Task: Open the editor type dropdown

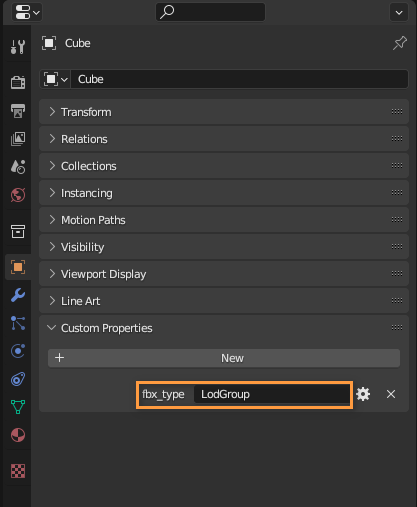Action: (27, 12)
